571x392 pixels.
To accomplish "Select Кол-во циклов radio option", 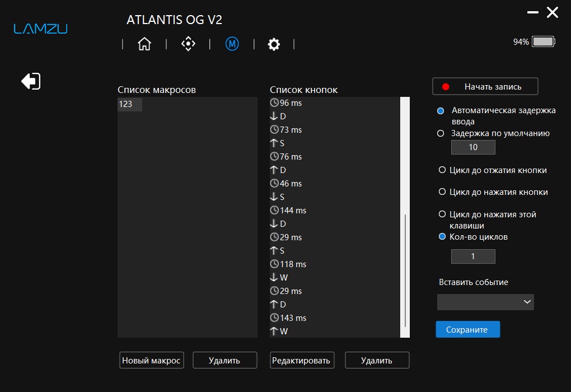I will (442, 236).
